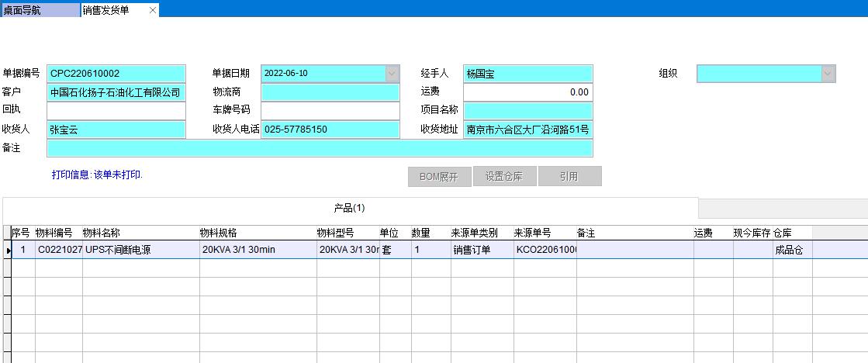Select the 销售发货单 tab
The width and height of the screenshot is (868, 363).
[109, 10]
